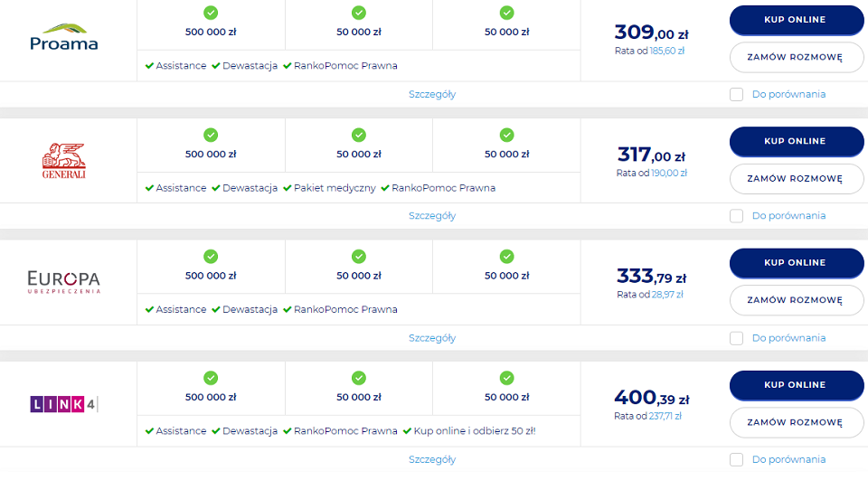Image resolution: width=868 pixels, height=480 pixels.
Task: Buy Proama policy with Kup Online
Action: pyautogui.click(x=796, y=20)
